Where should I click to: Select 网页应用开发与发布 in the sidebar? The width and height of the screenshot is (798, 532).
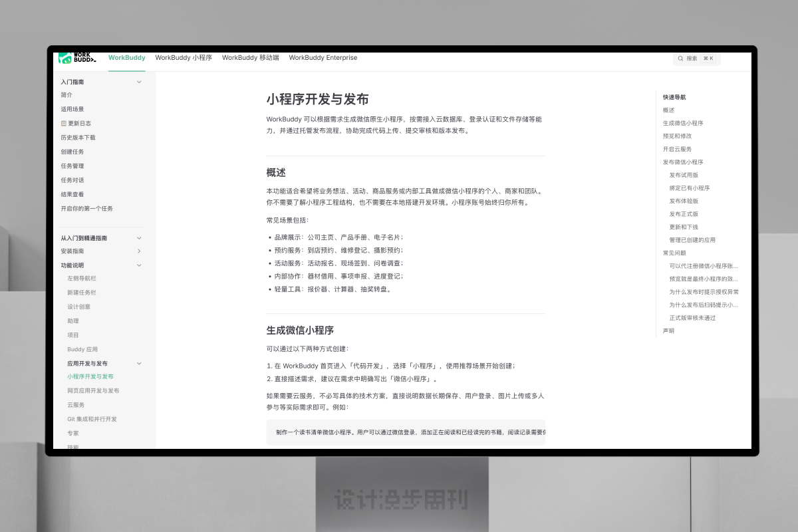(94, 391)
